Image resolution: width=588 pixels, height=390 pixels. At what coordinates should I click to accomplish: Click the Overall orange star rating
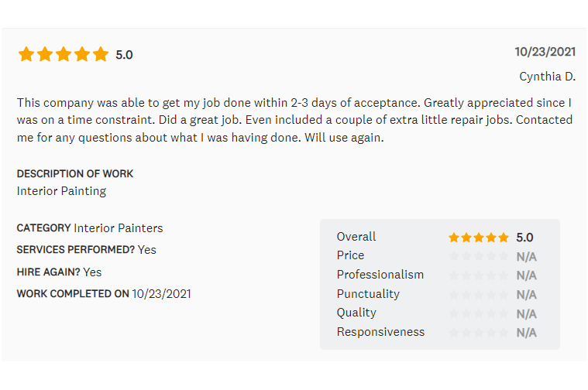coord(478,238)
